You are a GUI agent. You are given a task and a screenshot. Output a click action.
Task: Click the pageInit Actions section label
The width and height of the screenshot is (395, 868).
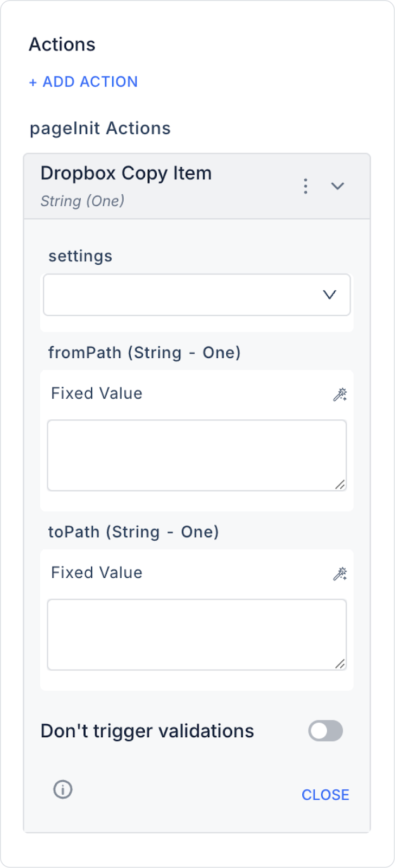(100, 129)
